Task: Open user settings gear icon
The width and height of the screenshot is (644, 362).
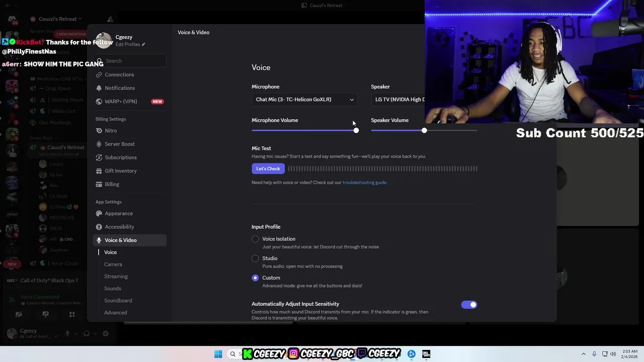Action: click(x=106, y=333)
